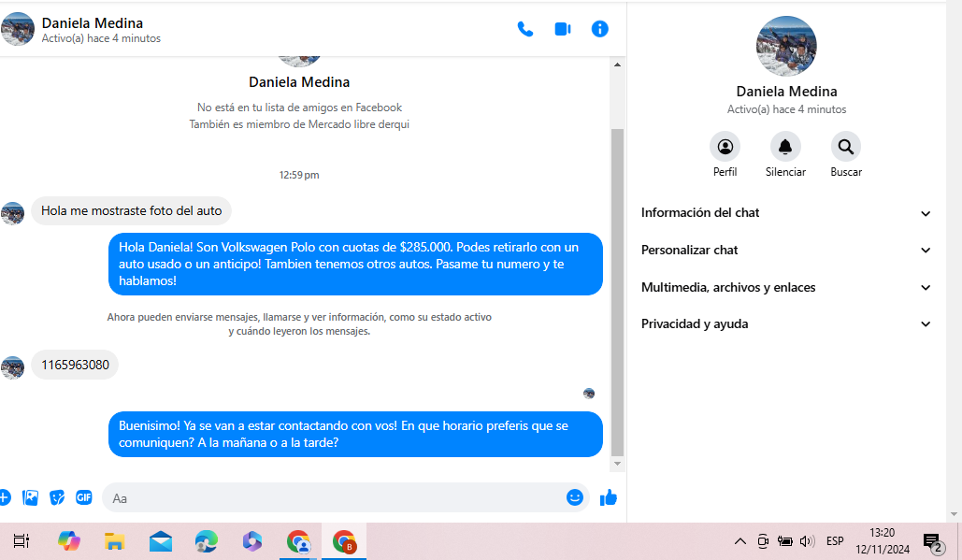Viewport: 962px width, 560px height.
Task: Start a video call from chat header
Action: (x=563, y=29)
